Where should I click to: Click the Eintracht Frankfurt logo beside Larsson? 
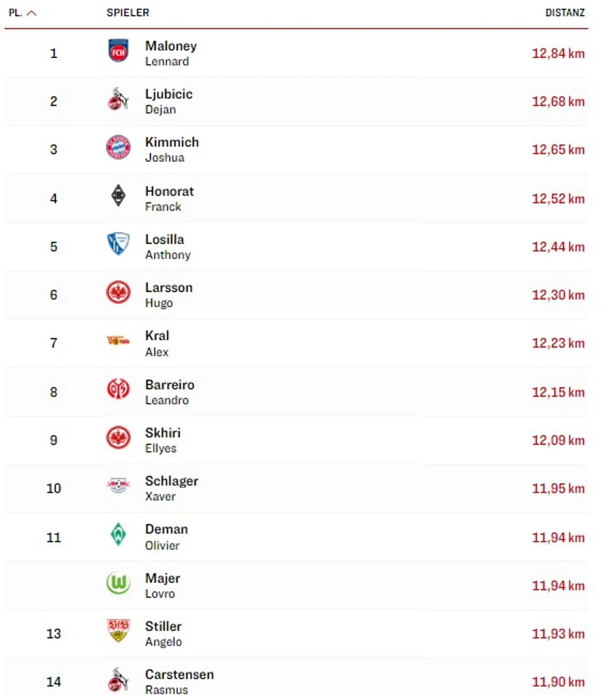click(x=118, y=292)
